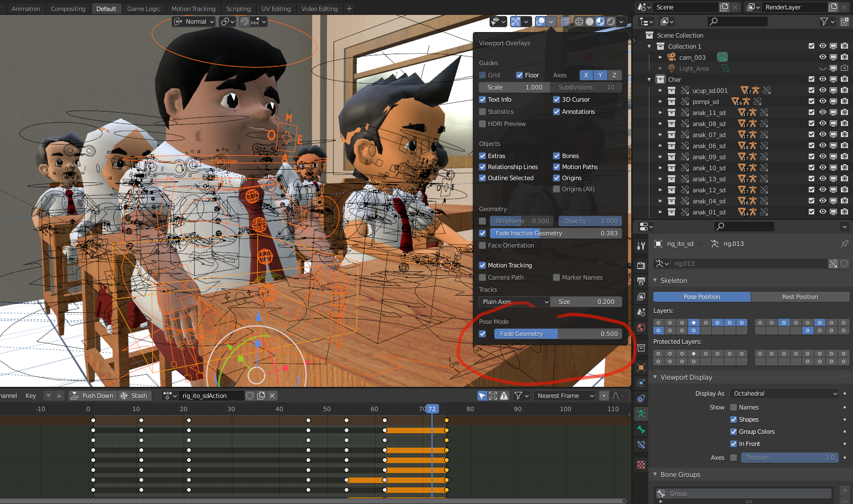This screenshot has height=504, width=853.
Task: Switch viewport to rendered shading sphere
Action: (611, 22)
